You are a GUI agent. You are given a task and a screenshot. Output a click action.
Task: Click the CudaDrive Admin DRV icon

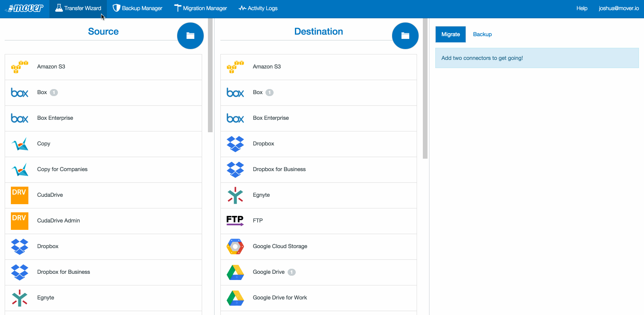[19, 221]
